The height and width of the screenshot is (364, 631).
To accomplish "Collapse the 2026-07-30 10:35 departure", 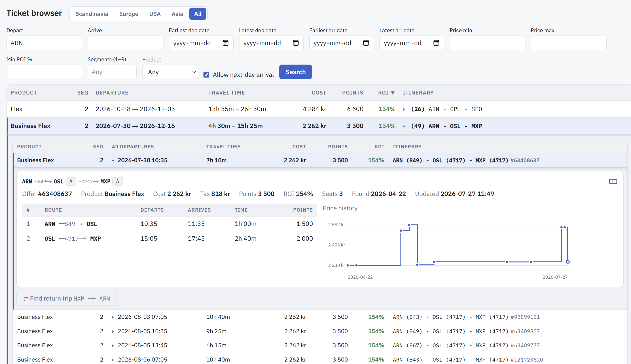I will coord(113,160).
